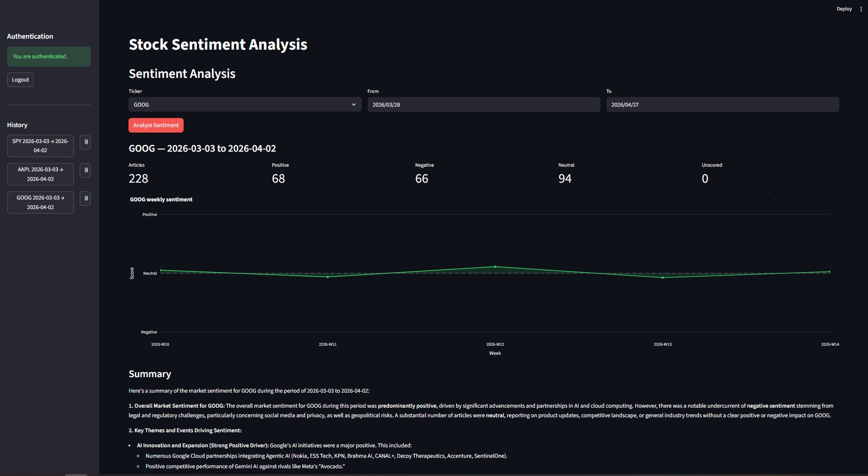Click the 'Positive' y-axis label

pyautogui.click(x=149, y=215)
